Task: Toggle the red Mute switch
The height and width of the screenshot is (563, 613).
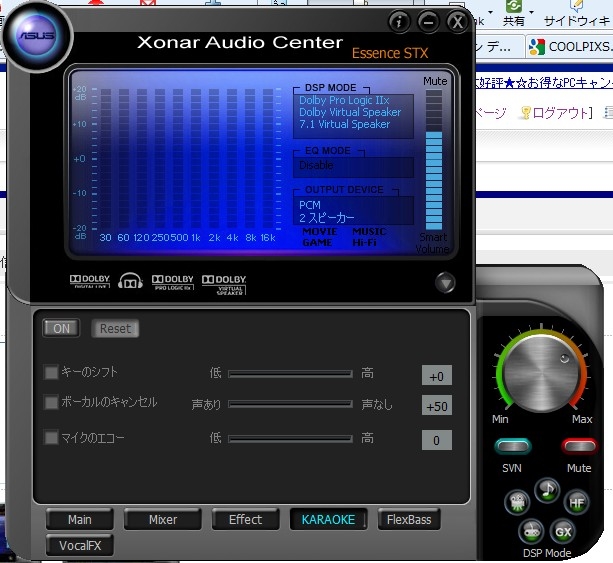Action: (x=579, y=446)
